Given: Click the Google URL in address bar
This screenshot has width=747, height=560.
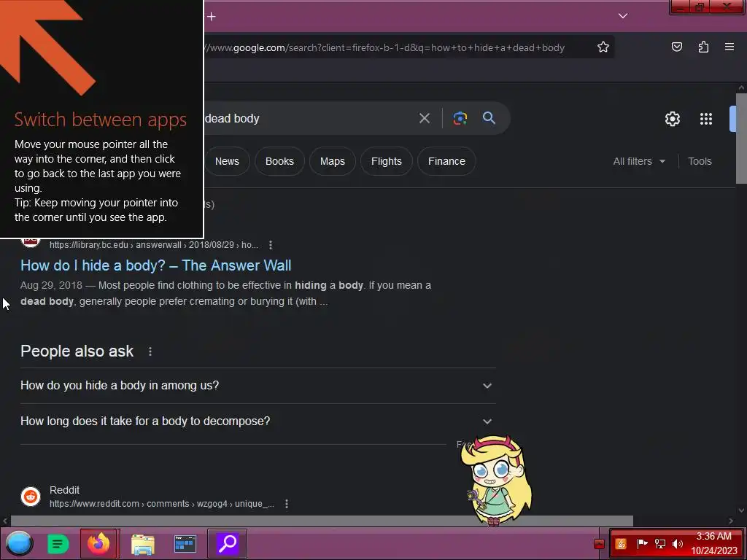Looking at the screenshot, I should coord(384,47).
